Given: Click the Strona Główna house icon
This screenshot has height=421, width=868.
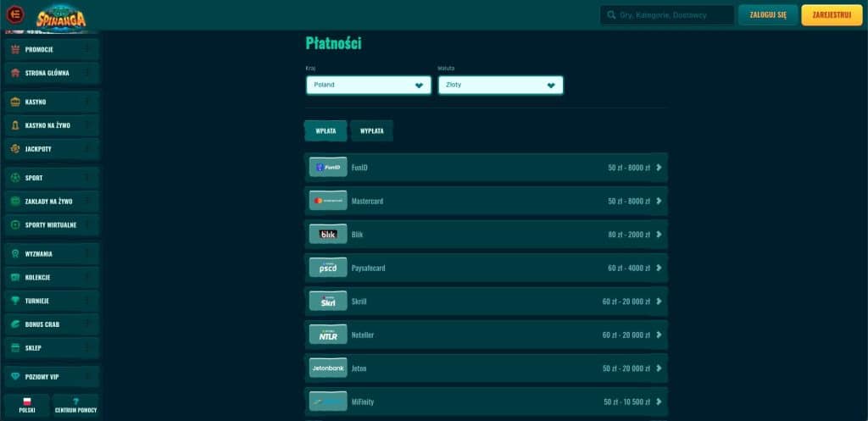Looking at the screenshot, I should click(x=15, y=73).
